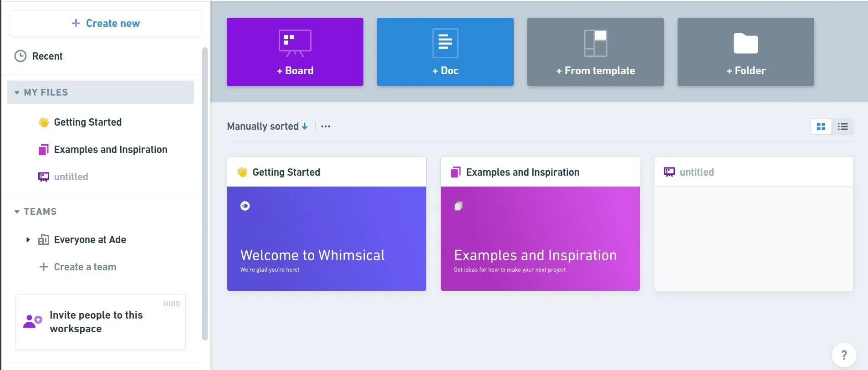Image resolution: width=868 pixels, height=370 pixels.
Task: Collapse the MY FILES section
Action: (x=17, y=93)
